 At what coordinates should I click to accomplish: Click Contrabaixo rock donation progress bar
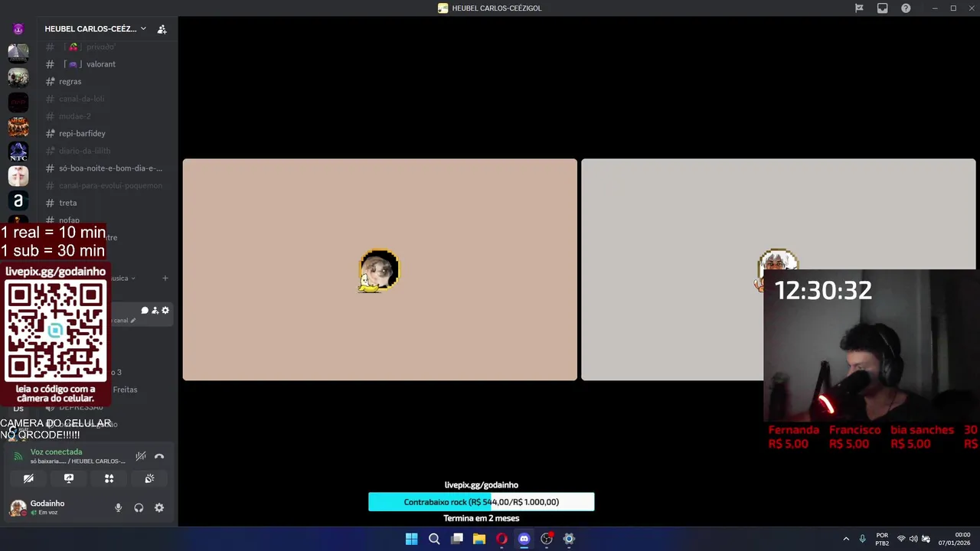click(x=482, y=502)
